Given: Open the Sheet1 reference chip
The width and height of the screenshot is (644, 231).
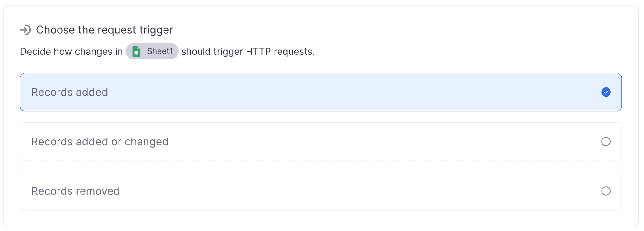Looking at the screenshot, I should pyautogui.click(x=152, y=51).
